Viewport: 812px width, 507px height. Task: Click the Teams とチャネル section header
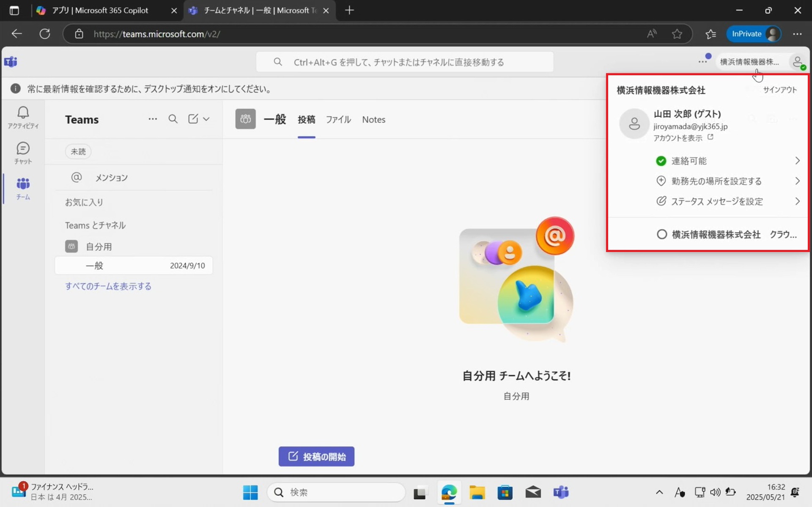point(95,225)
